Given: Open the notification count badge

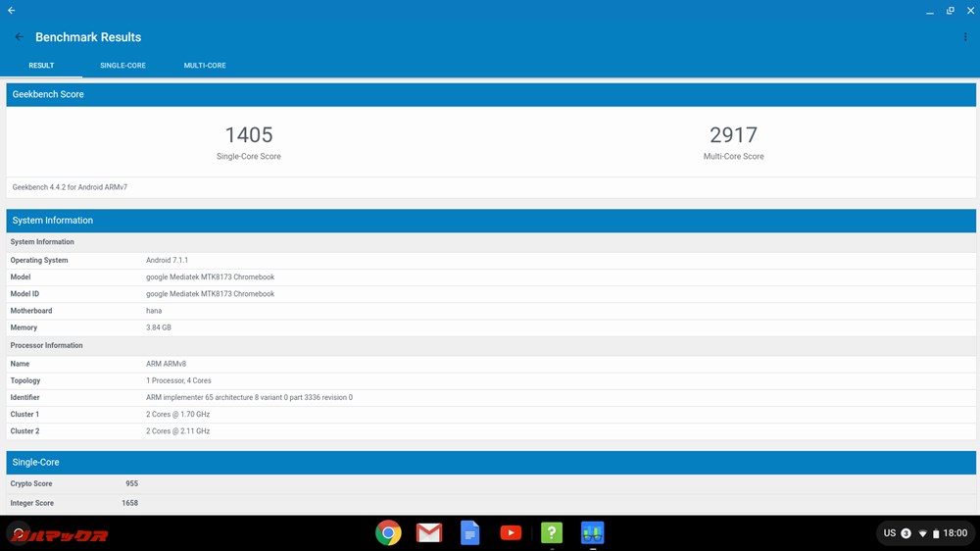Looking at the screenshot, I should click(906, 533).
